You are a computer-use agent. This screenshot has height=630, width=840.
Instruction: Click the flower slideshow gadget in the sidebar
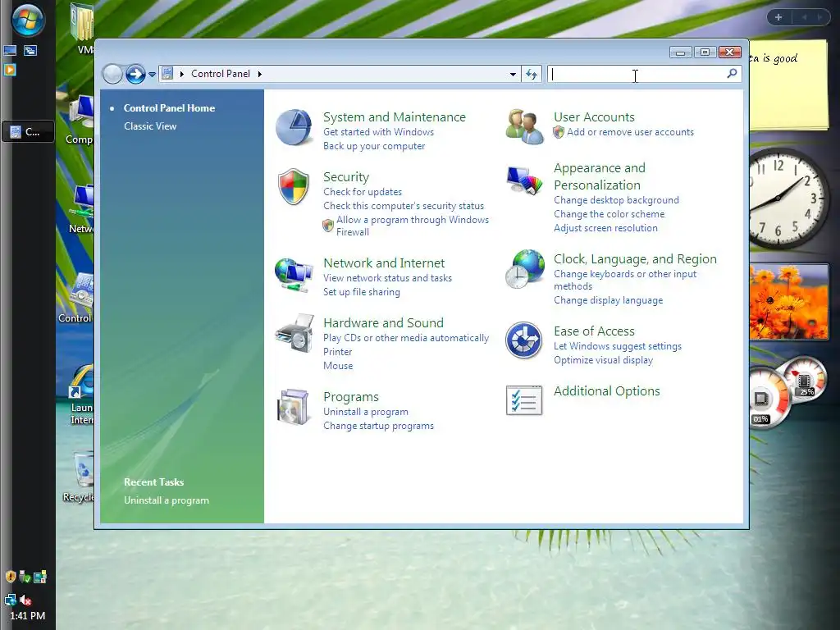[788, 302]
